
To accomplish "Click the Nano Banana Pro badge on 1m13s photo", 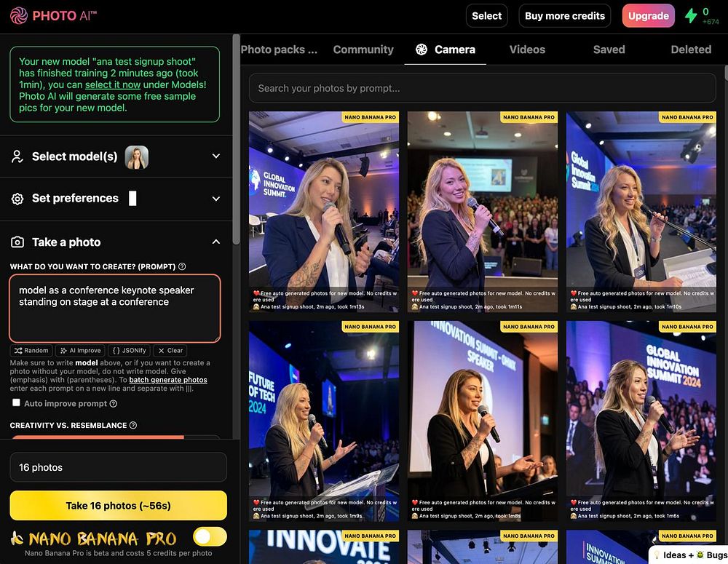I will 370,117.
